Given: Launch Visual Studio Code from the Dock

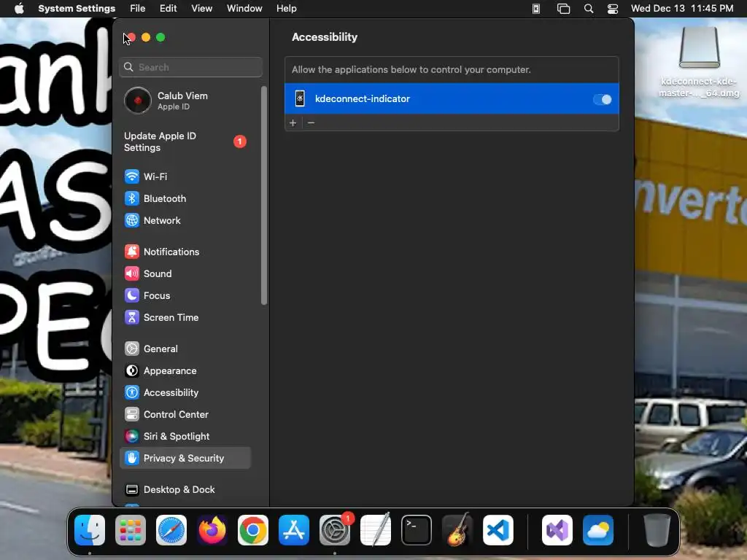Looking at the screenshot, I should [x=498, y=530].
